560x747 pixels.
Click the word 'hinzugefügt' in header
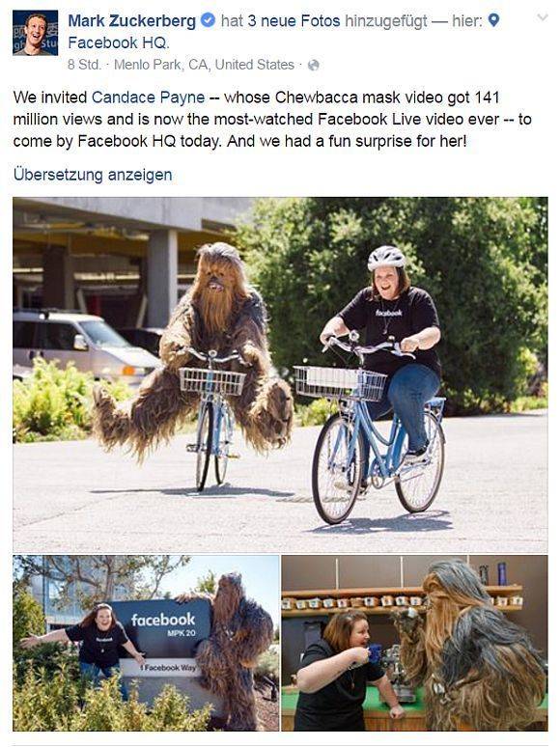386,21
